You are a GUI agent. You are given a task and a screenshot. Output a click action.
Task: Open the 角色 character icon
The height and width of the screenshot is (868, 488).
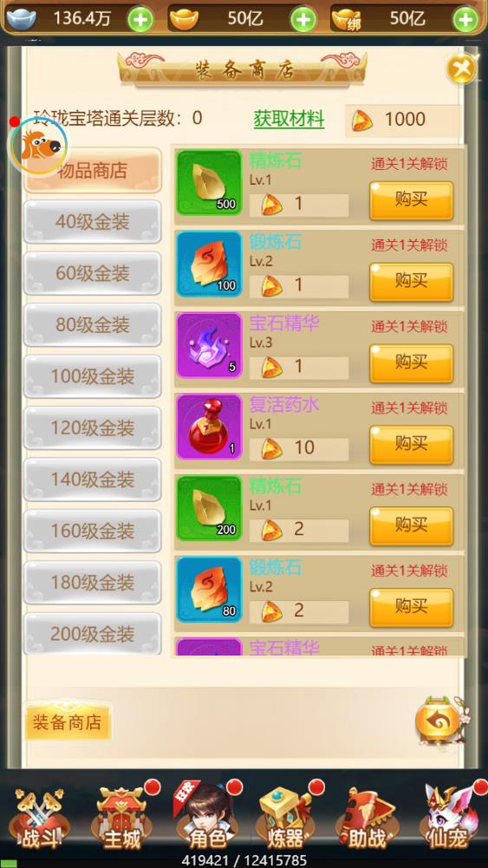[x=205, y=820]
